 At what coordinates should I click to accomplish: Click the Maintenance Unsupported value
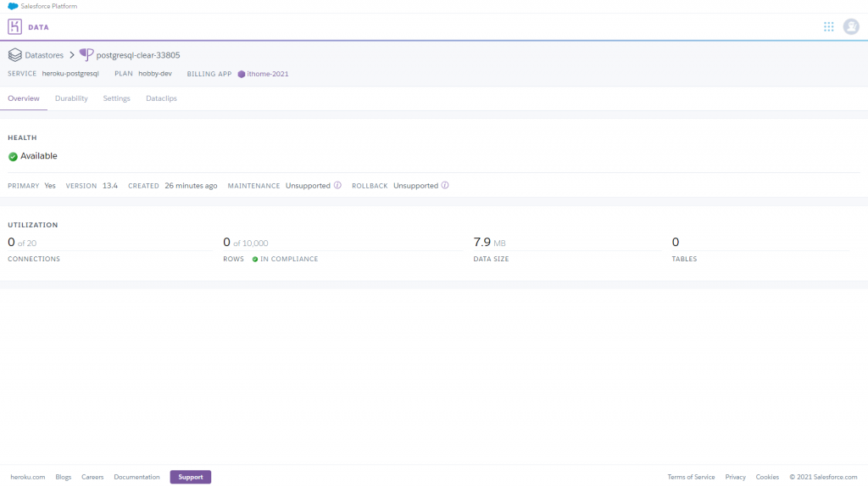308,186
